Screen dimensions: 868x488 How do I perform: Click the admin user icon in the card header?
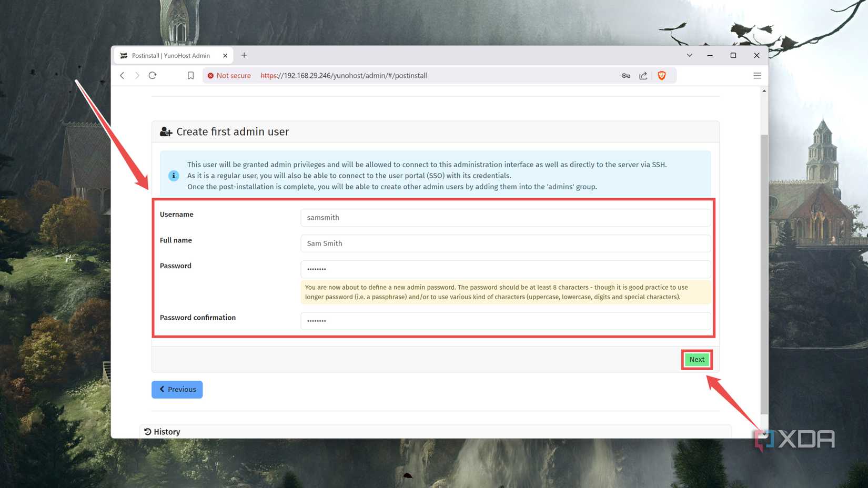[166, 131]
